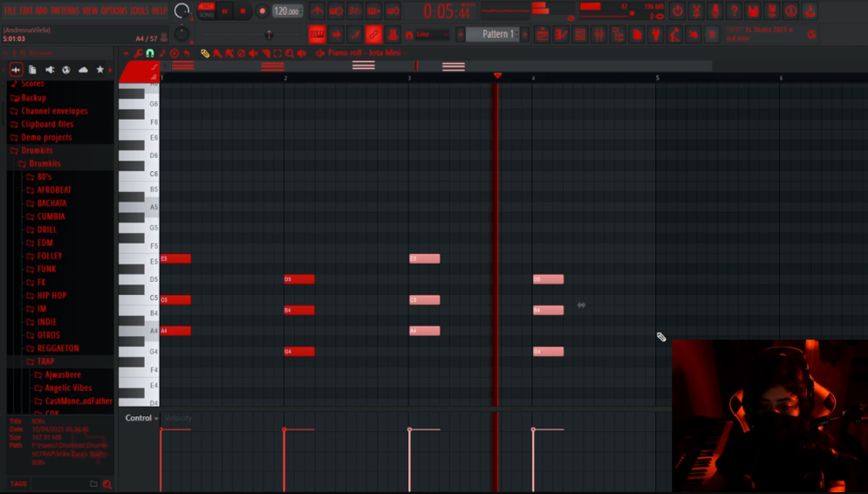This screenshot has height=494, width=868.
Task: Open the OPTIONS menu
Action: coord(113,10)
